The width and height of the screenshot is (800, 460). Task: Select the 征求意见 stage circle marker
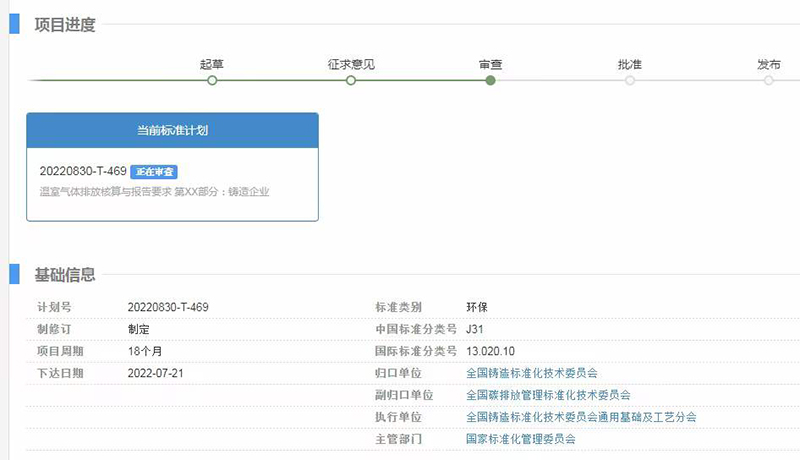point(351,80)
